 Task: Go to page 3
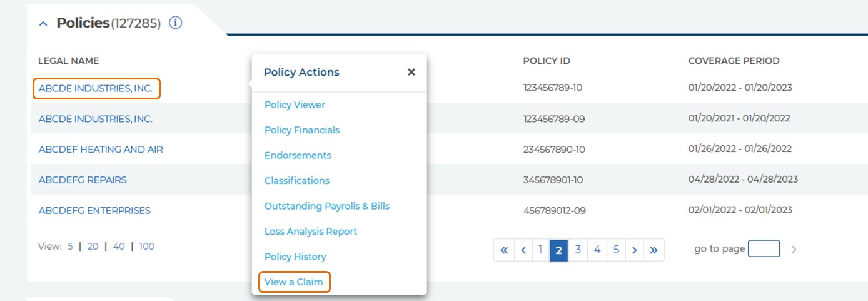coord(578,250)
